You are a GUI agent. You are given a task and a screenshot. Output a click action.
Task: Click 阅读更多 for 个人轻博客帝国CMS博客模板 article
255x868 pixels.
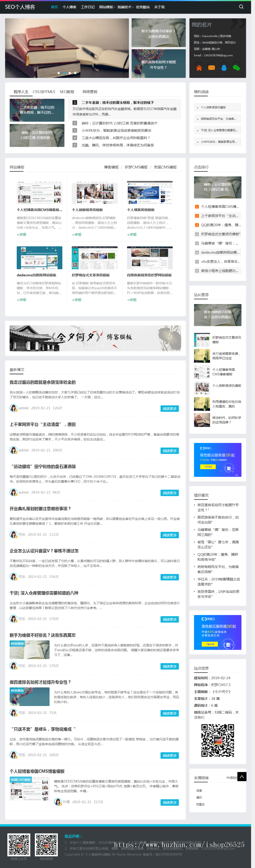(170, 802)
